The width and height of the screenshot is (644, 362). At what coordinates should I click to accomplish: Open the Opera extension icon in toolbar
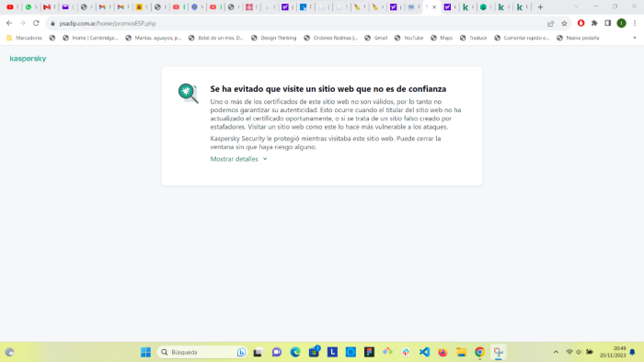[x=581, y=23]
